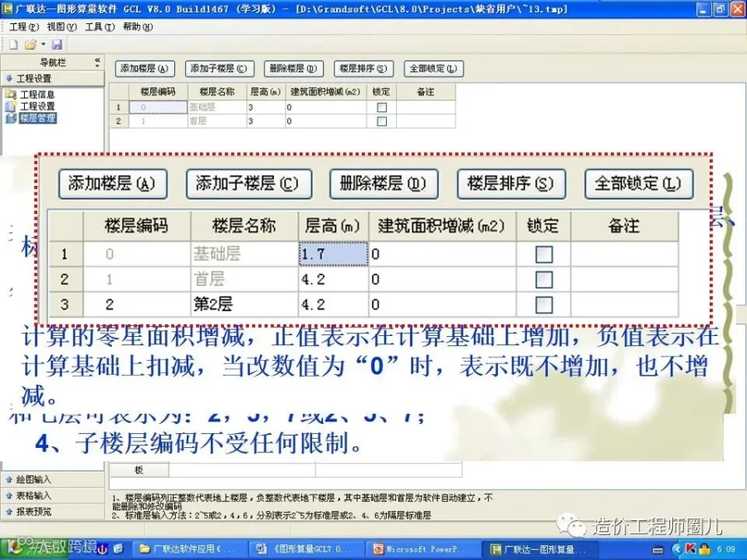Expand the 表格输入 navigation section
Viewport: 747px width, 560px height.
pyautogui.click(x=52, y=496)
